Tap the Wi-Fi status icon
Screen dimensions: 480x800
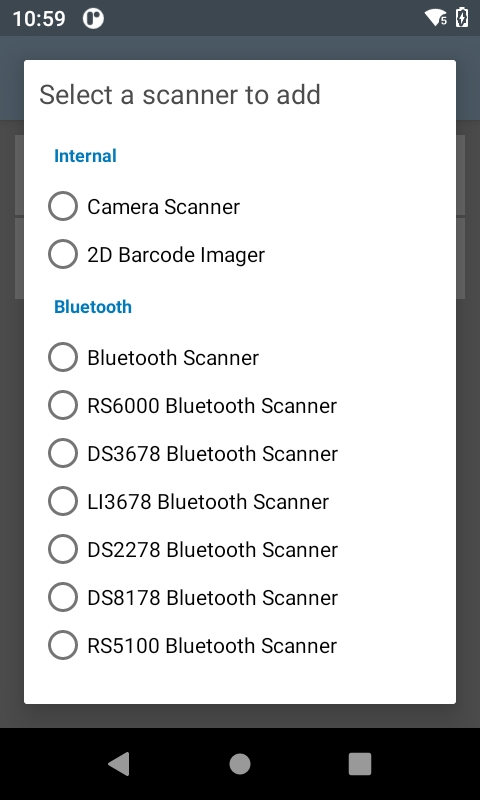(436, 18)
